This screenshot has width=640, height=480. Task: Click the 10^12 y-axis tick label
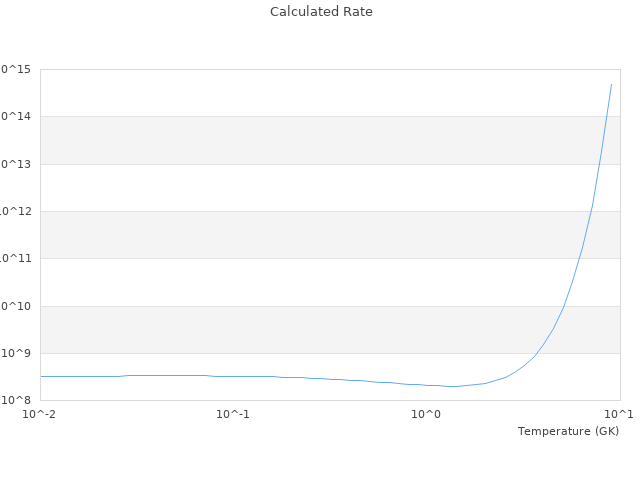tap(17, 211)
